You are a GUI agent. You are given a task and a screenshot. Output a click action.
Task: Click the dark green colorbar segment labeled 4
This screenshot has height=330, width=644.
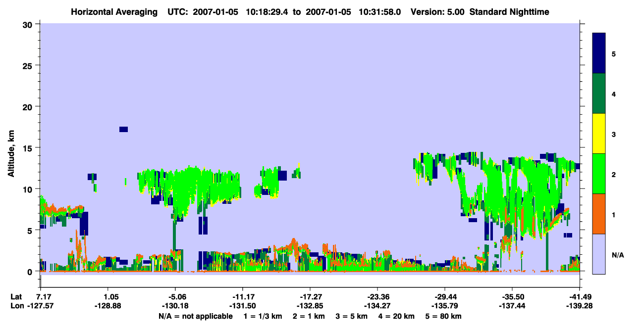(599, 94)
